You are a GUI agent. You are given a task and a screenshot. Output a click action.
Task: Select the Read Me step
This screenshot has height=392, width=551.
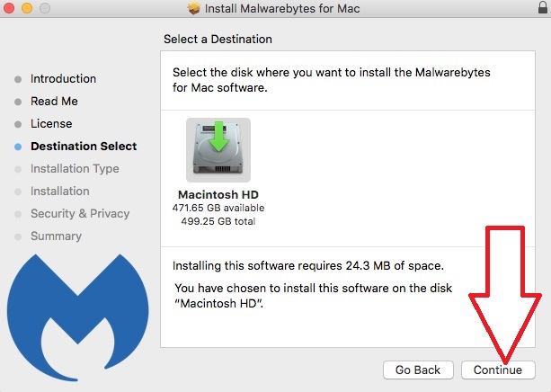[54, 102]
